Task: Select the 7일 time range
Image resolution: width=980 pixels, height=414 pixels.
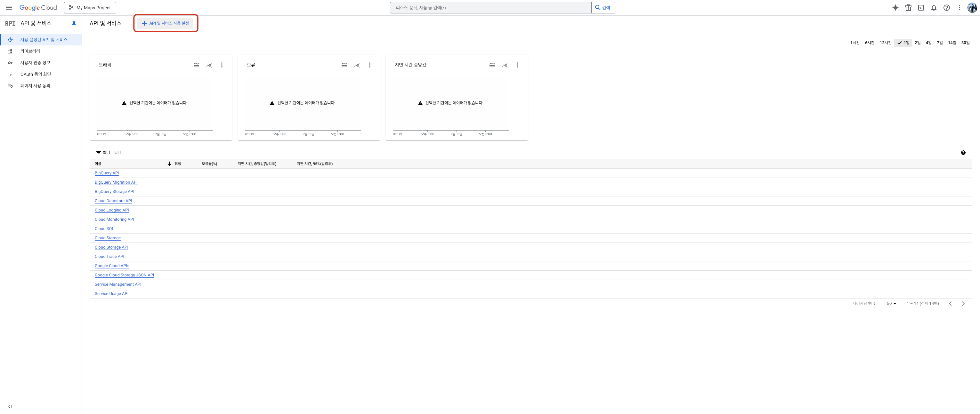Action: pos(939,43)
